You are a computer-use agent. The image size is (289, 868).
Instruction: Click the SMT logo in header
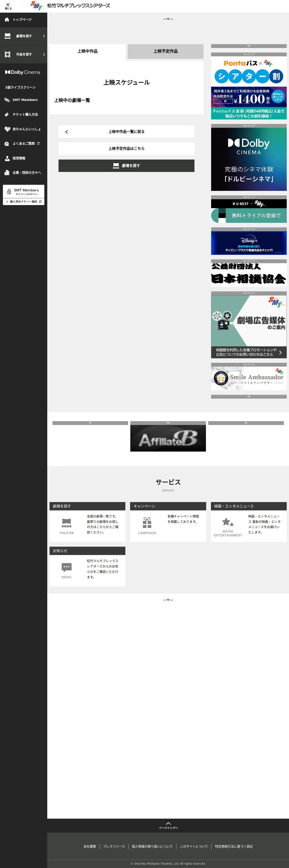[x=37, y=6]
